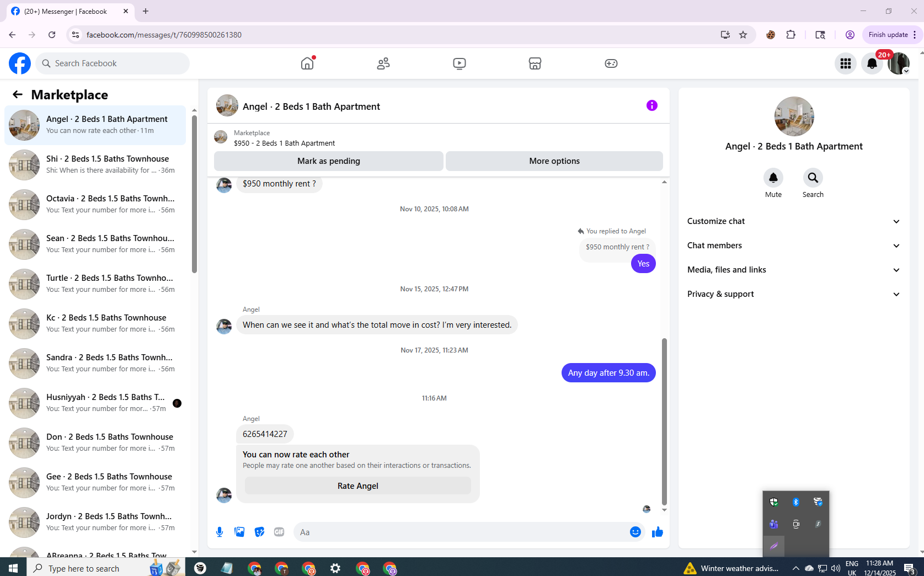Click the Aa message input box
Viewport: 924px width, 576px height.
click(461, 532)
